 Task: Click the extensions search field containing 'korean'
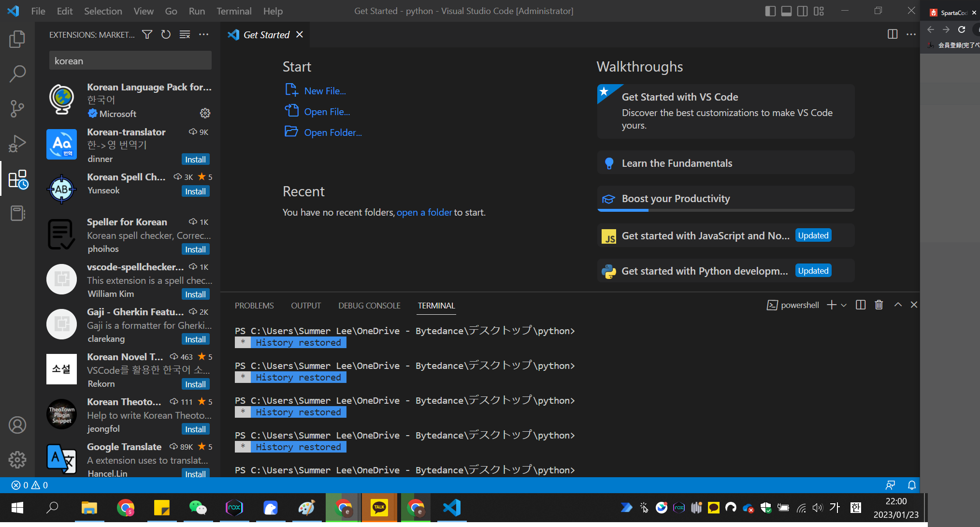130,60
